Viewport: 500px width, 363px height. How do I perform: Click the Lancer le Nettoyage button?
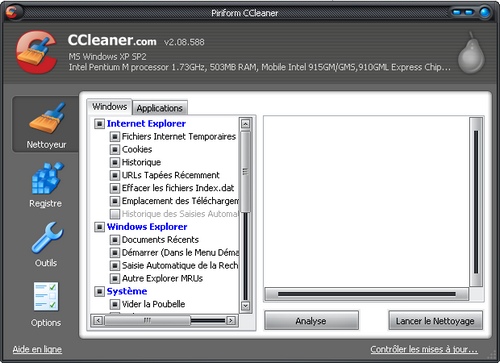(435, 321)
